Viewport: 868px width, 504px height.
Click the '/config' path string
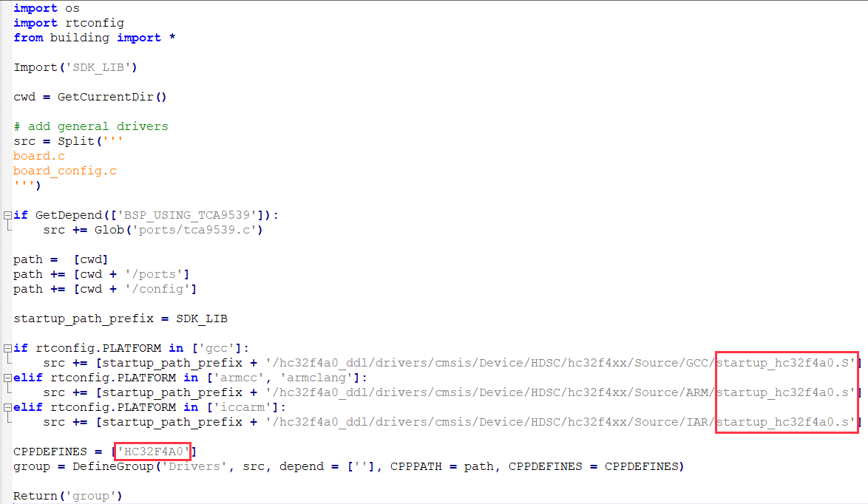pos(157,289)
